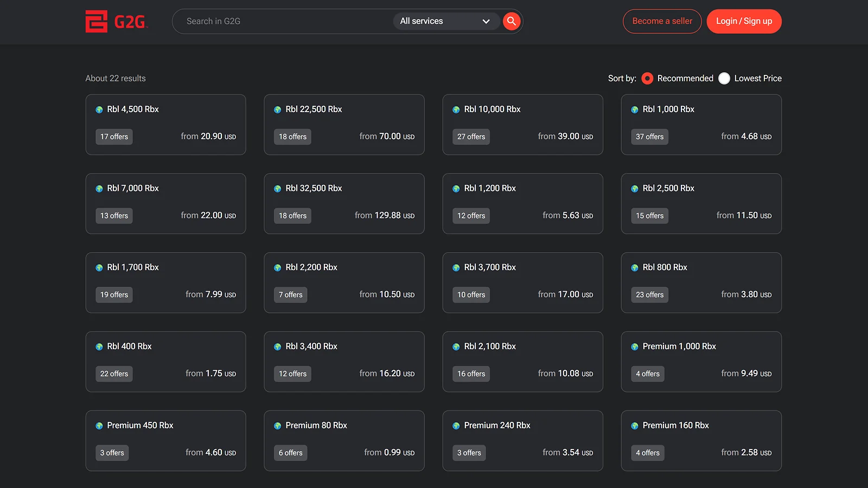The height and width of the screenshot is (488, 868).
Task: Open the Rbl 4,500 Rbx listing title
Action: tap(133, 109)
